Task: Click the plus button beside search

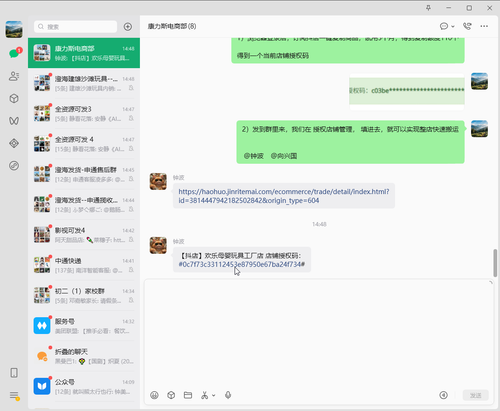Action: [x=128, y=27]
